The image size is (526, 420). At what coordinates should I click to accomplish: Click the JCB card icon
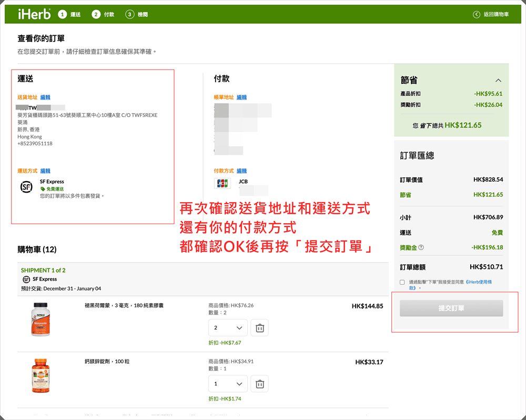coord(222,184)
